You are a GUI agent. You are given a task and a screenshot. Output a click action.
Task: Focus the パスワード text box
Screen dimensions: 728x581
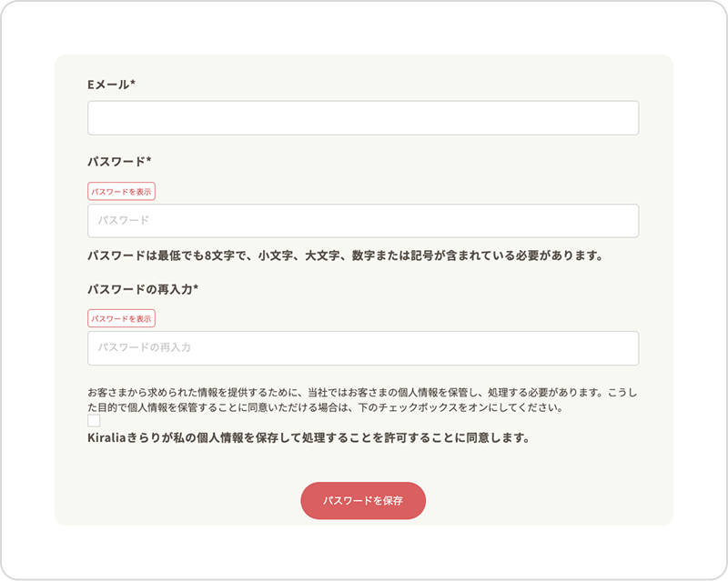point(363,221)
